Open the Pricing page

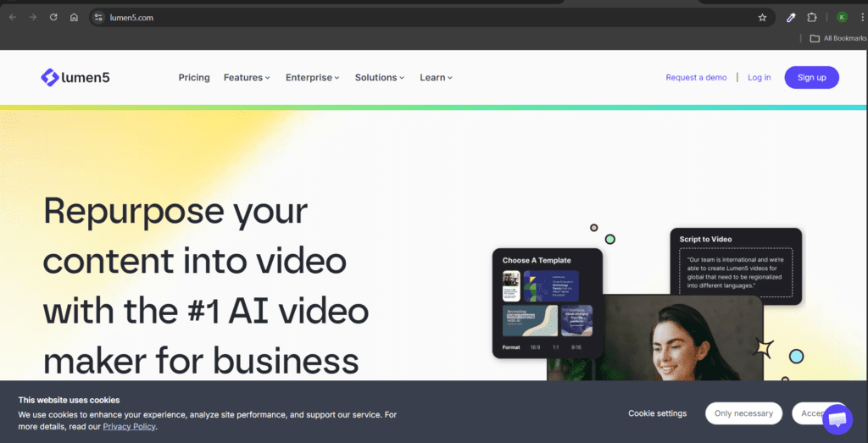pyautogui.click(x=194, y=78)
